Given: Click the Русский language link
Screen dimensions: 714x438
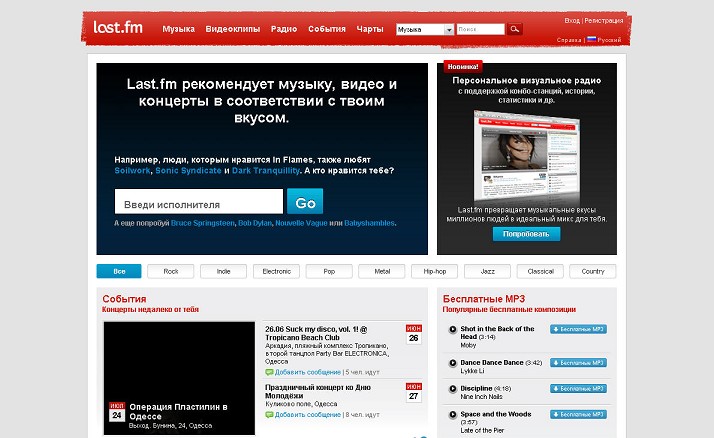Looking at the screenshot, I should coord(609,40).
